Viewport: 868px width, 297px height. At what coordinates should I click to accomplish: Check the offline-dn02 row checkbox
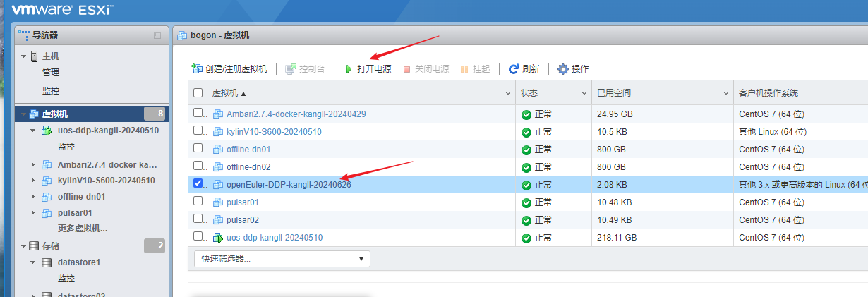point(198,166)
